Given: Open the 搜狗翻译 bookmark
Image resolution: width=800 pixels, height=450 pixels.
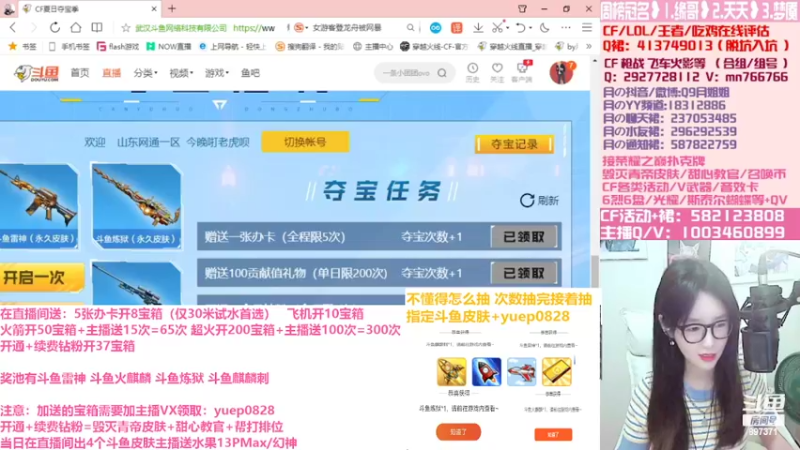Looking at the screenshot, I should (x=310, y=46).
